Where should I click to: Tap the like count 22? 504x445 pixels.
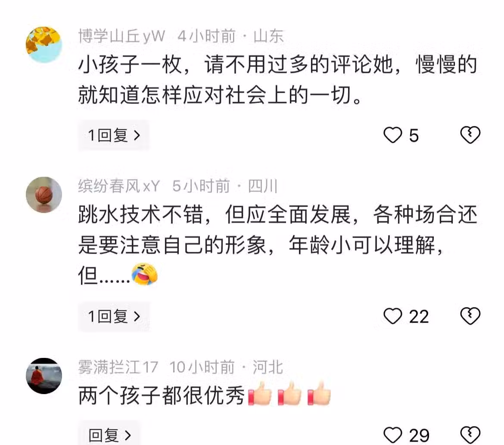[419, 317]
